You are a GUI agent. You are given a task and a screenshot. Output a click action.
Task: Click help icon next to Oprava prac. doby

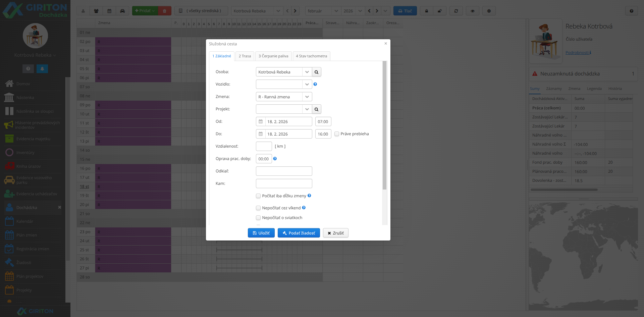pyautogui.click(x=275, y=159)
